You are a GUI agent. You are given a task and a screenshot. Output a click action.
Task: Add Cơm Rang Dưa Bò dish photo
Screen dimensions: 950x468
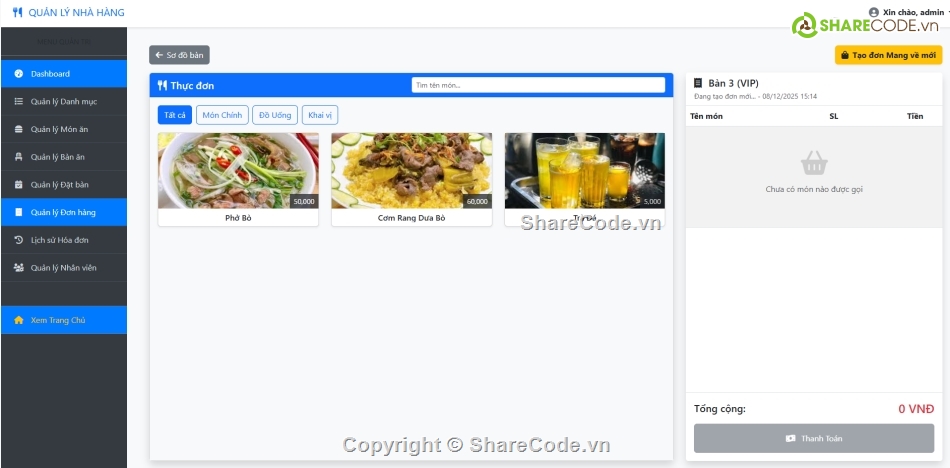pos(411,171)
